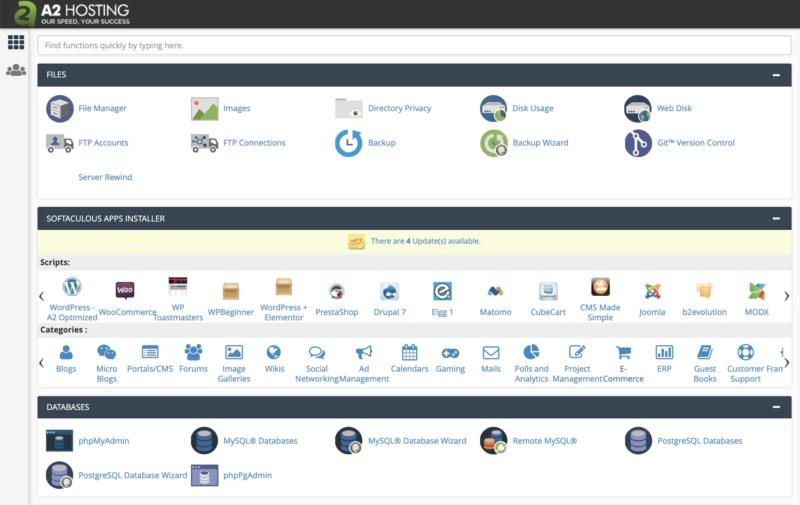Open Disk Usage icon
800x505 pixels.
[493, 108]
